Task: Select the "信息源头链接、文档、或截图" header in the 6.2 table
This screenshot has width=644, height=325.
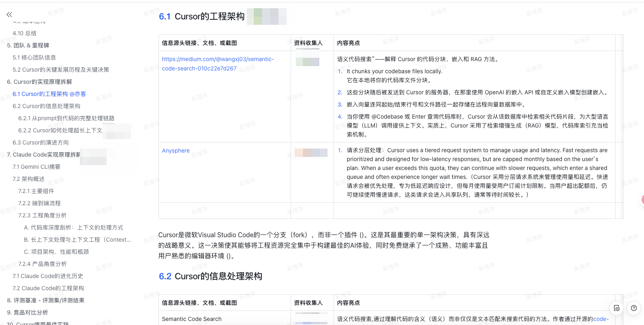Action: tap(199, 303)
